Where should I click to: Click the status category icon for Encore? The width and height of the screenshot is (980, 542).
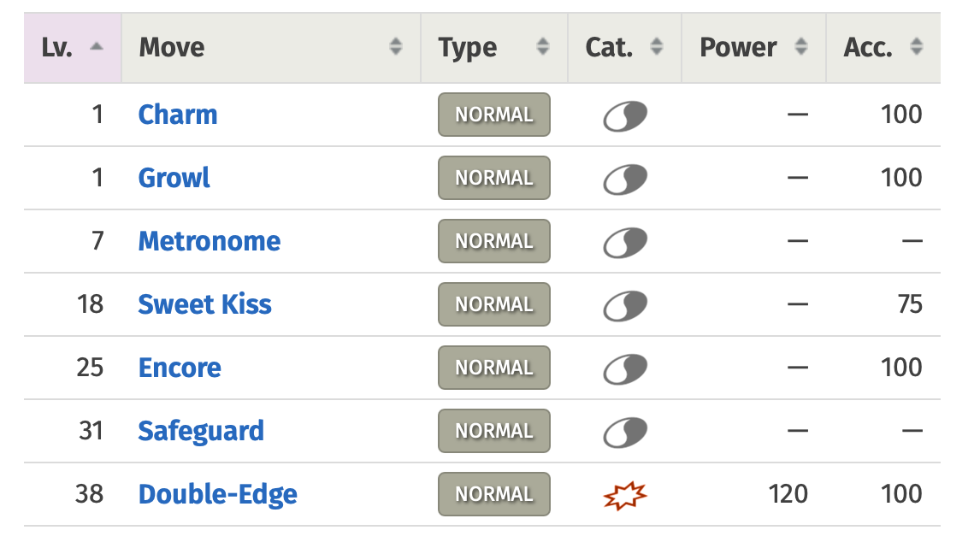[624, 368]
